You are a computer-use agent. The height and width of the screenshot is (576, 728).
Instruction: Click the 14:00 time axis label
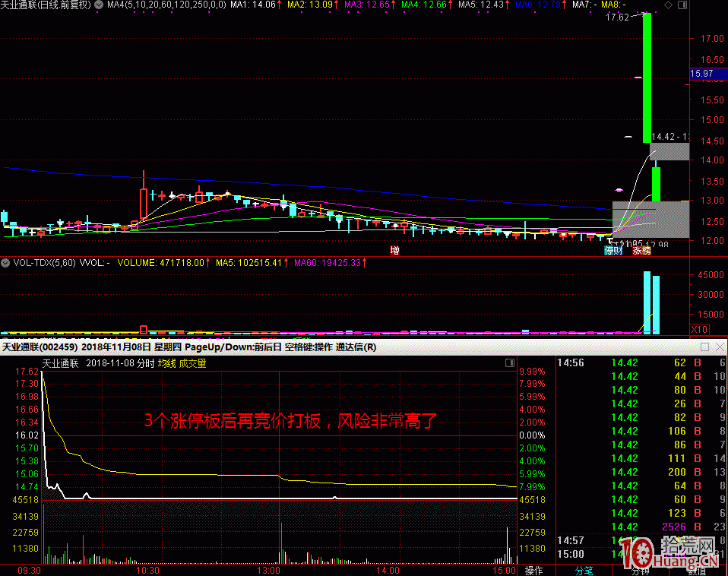[388, 571]
